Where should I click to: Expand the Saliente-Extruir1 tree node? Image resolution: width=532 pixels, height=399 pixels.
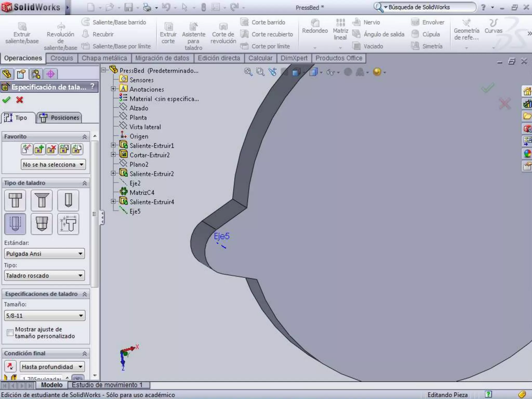click(113, 145)
